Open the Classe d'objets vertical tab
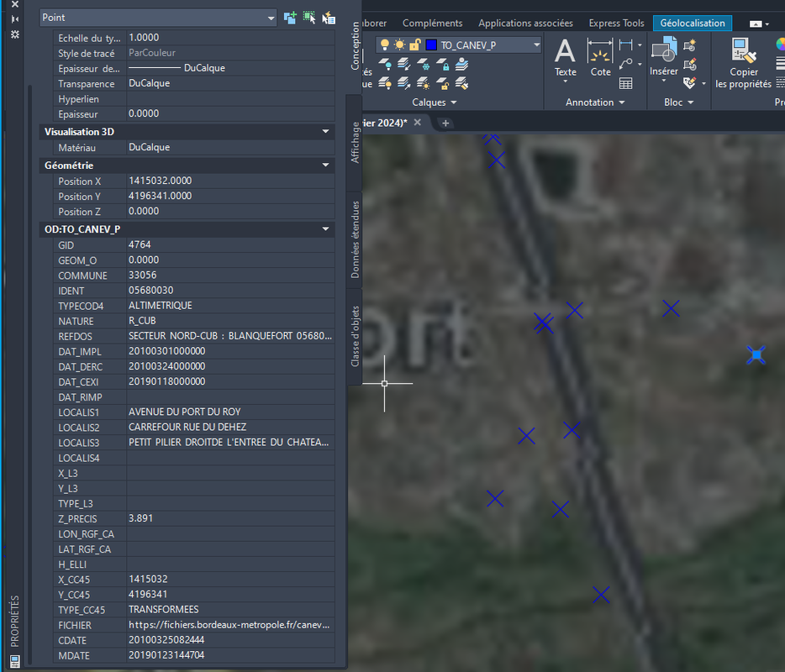The height and width of the screenshot is (672, 785). click(355, 336)
